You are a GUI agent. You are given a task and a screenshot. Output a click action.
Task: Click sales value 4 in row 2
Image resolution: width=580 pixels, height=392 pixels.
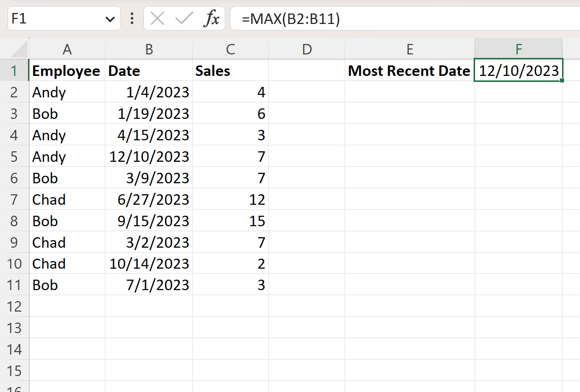pos(230,92)
